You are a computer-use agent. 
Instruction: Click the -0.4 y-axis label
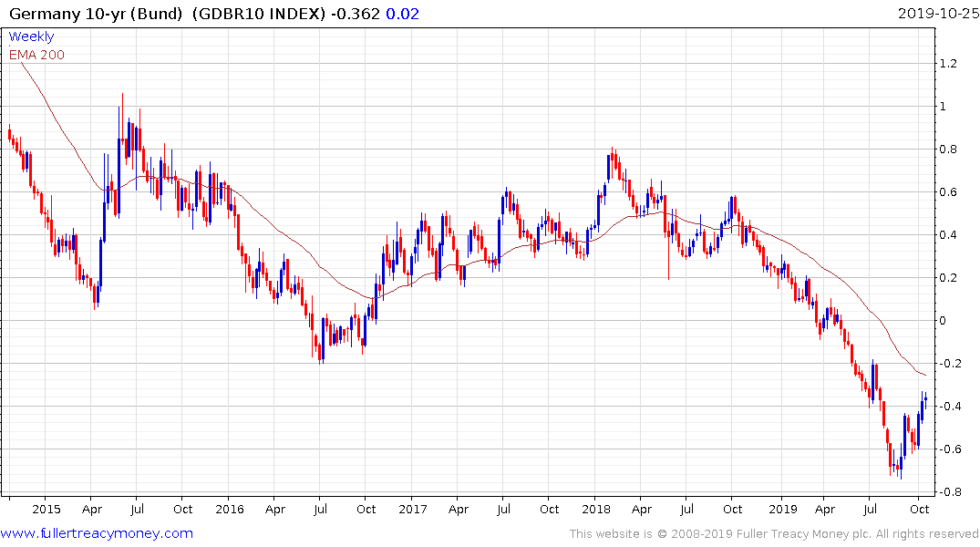(x=950, y=407)
